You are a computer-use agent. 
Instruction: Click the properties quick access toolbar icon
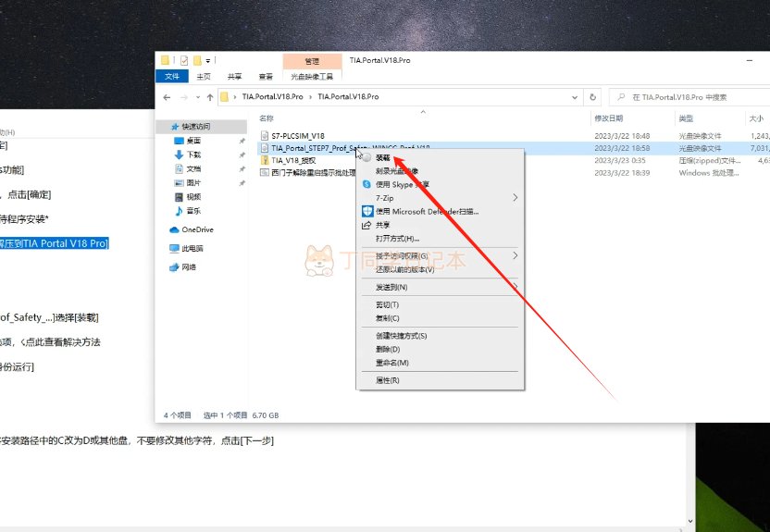coord(184,60)
